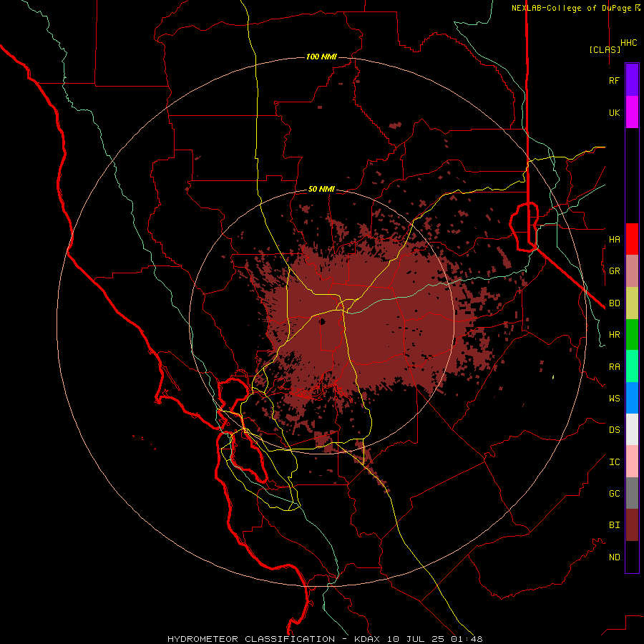
Task: Click the "HR" legend label
Action: 614,335
